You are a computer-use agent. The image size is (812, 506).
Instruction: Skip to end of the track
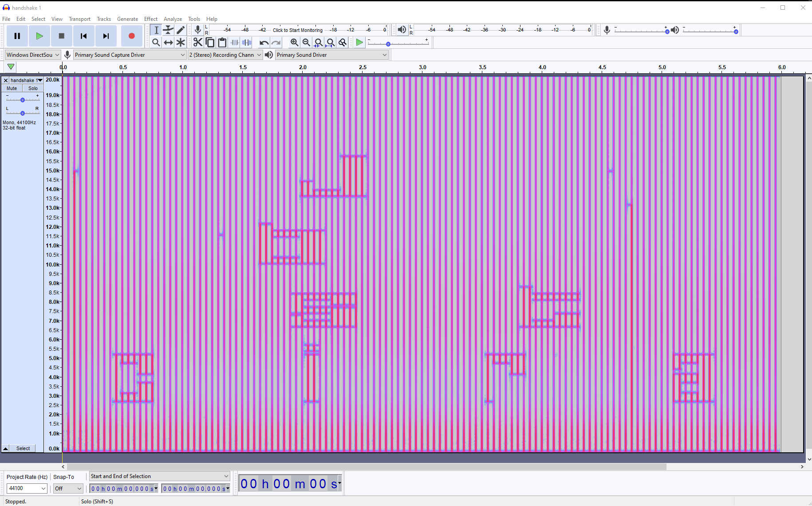click(106, 36)
